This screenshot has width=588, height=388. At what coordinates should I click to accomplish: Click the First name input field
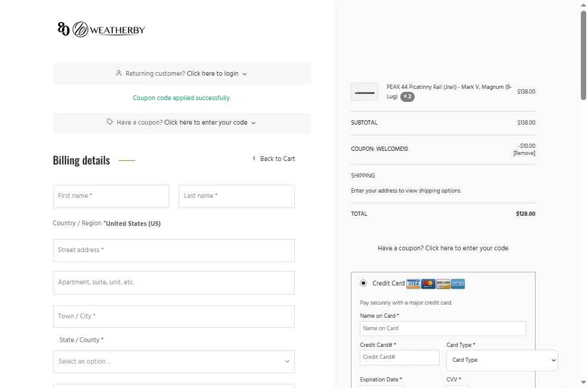tap(111, 196)
